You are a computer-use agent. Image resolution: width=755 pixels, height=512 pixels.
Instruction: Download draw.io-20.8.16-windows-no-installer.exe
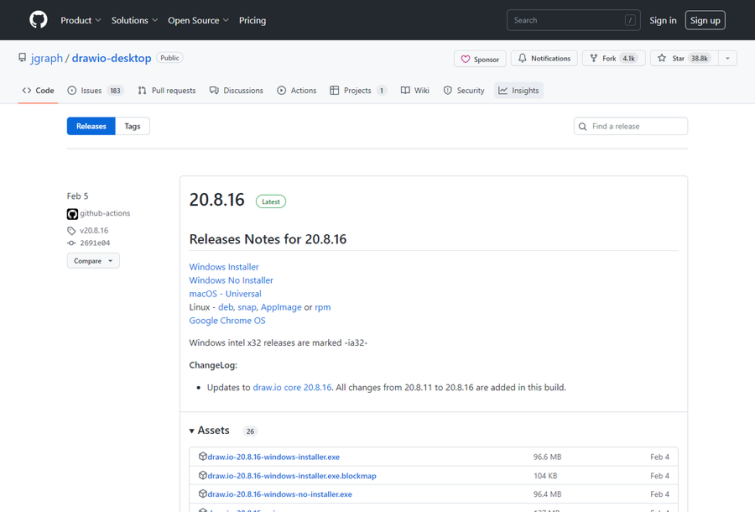tap(280, 494)
